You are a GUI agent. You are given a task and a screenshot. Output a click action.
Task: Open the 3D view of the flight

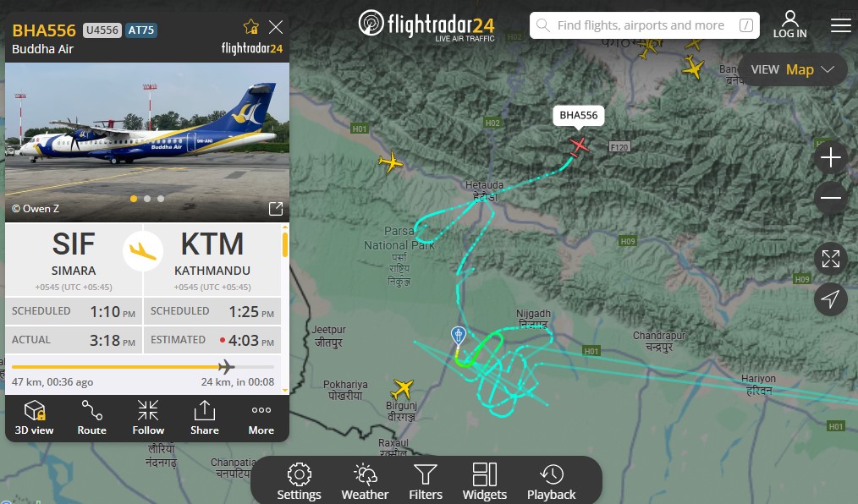click(34, 418)
